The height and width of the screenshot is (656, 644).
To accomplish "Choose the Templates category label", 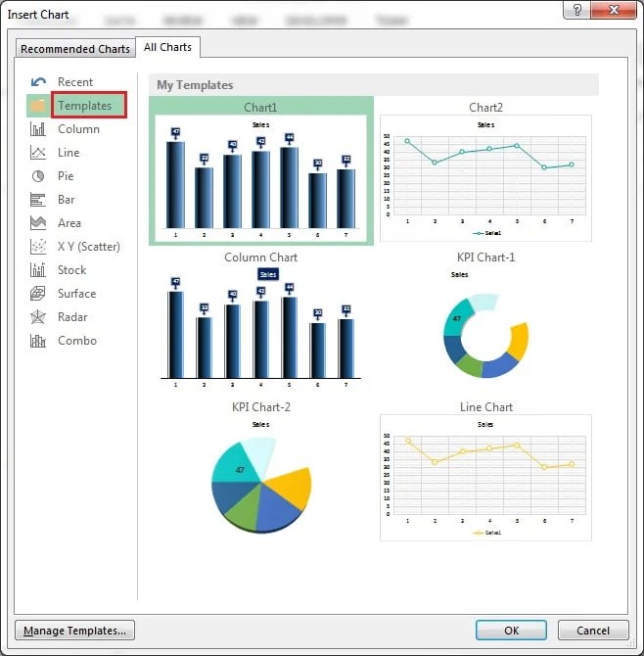I will pyautogui.click(x=85, y=106).
